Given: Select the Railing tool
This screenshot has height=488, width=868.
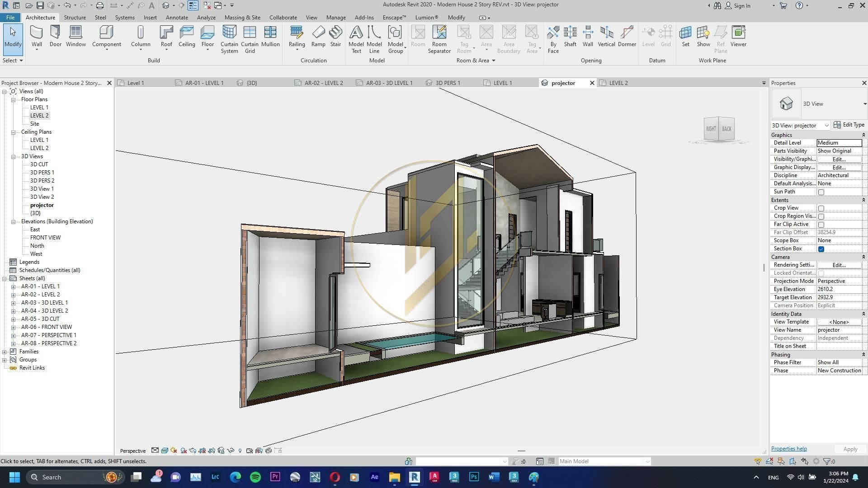Looking at the screenshot, I should point(297,36).
